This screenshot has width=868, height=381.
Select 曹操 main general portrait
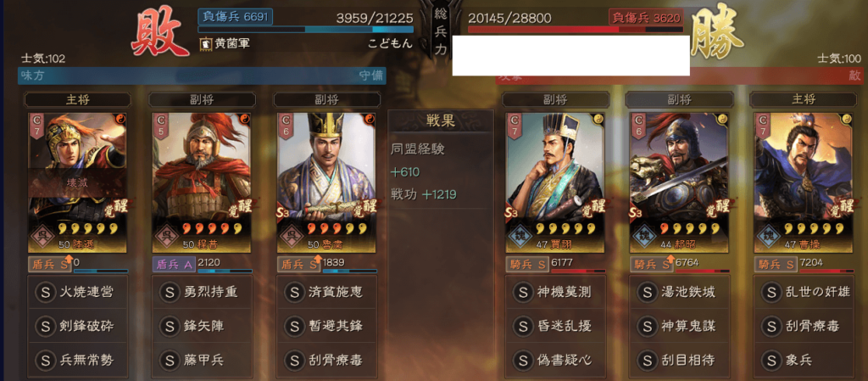pyautogui.click(x=804, y=182)
